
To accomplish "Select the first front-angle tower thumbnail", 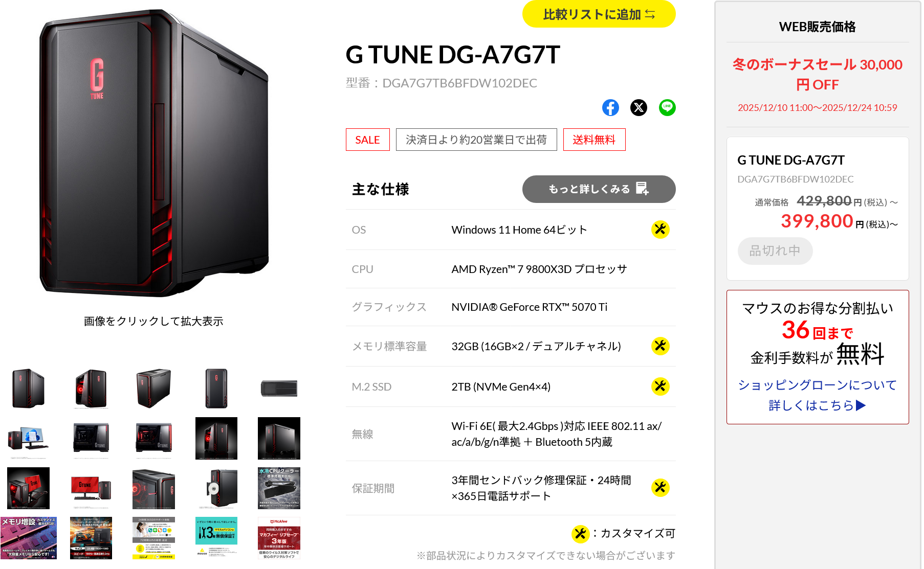I will point(28,388).
